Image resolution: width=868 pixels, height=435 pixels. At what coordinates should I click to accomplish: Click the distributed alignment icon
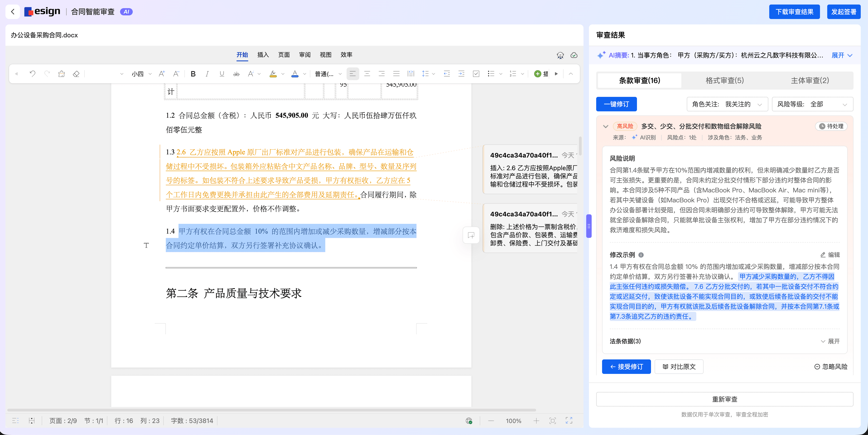(x=411, y=74)
